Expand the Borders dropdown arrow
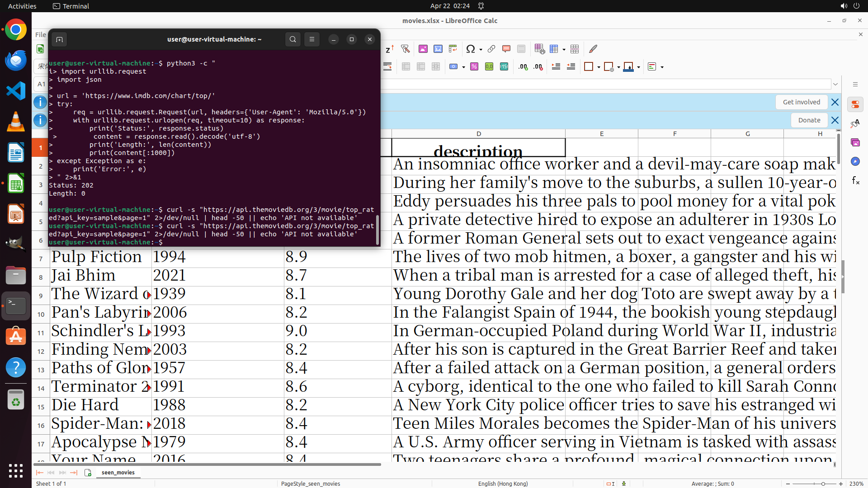Viewport: 868px width, 488px height. (599, 67)
